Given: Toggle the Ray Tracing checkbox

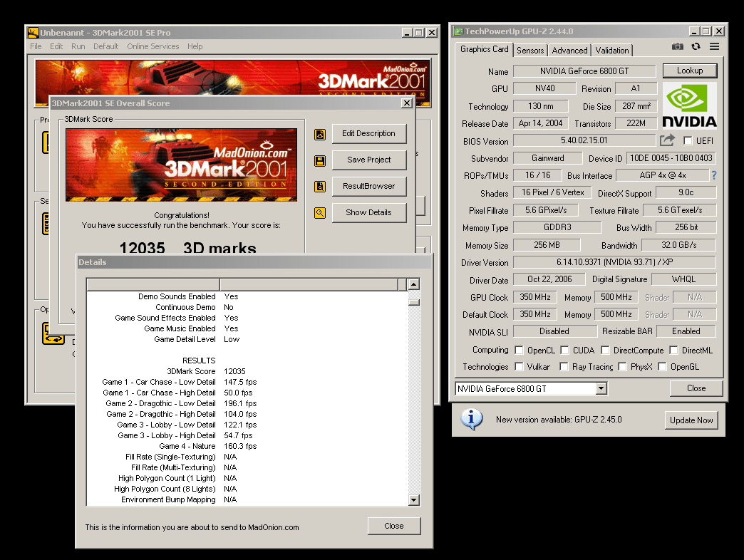Looking at the screenshot, I should point(564,367).
